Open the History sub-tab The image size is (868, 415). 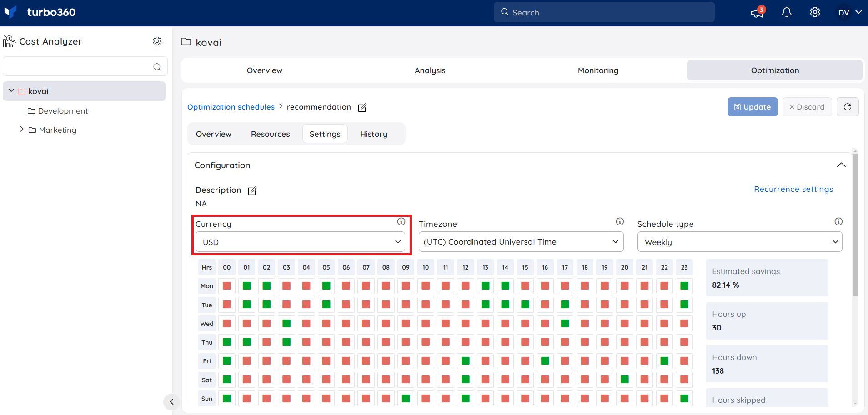[x=374, y=134]
